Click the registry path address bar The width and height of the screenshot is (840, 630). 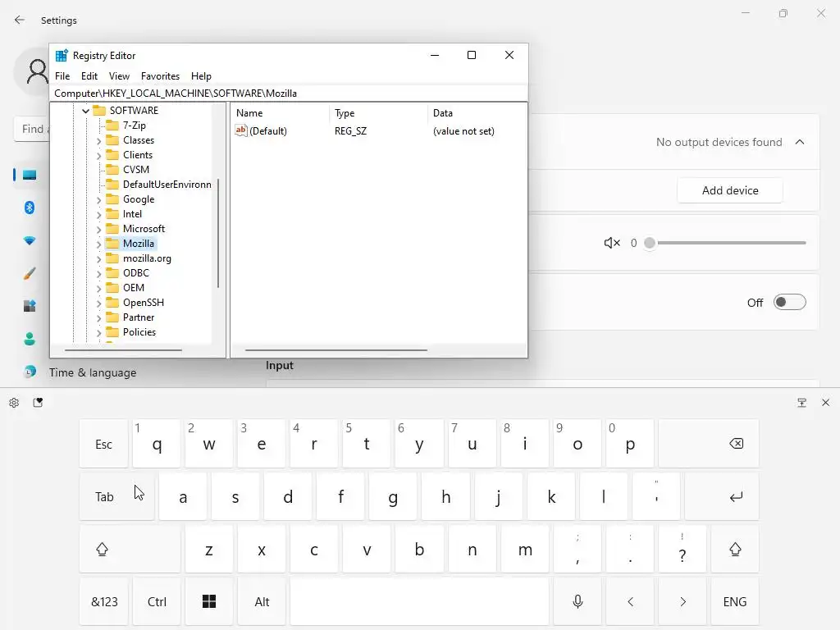[289, 94]
